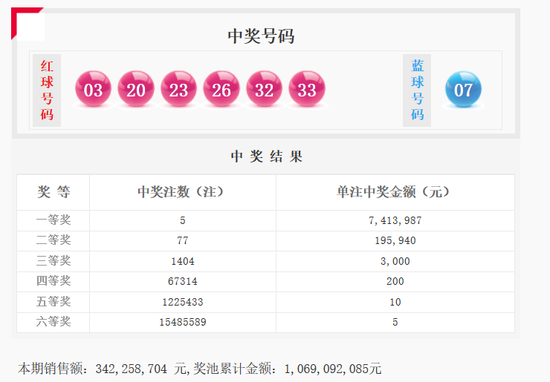The height and width of the screenshot is (382, 550).
Task: Click the sales figure 342,258,704
Action: coord(131,369)
